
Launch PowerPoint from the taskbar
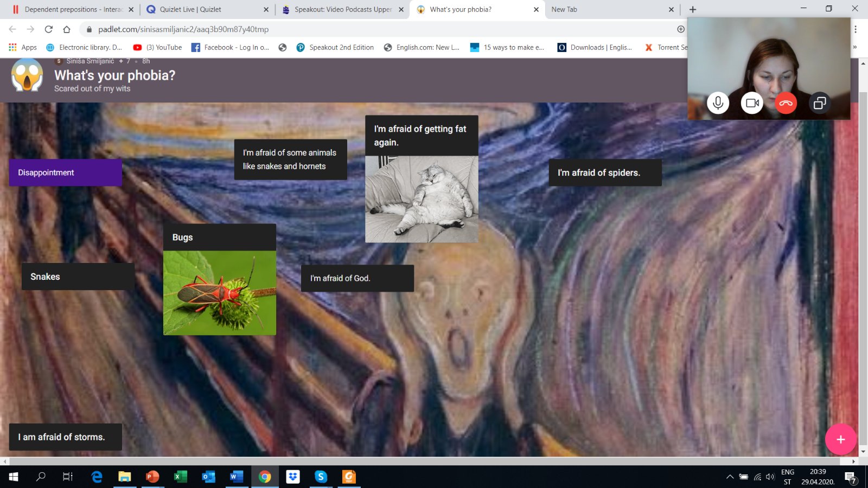[x=152, y=477]
